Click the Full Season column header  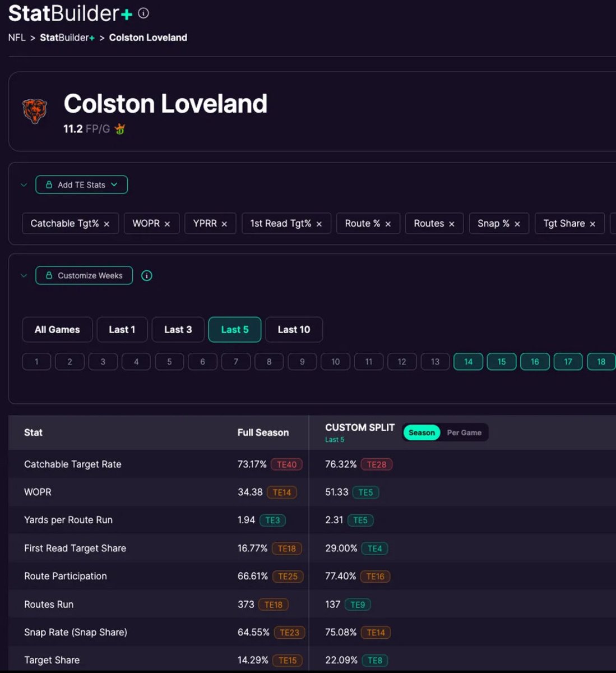(263, 432)
